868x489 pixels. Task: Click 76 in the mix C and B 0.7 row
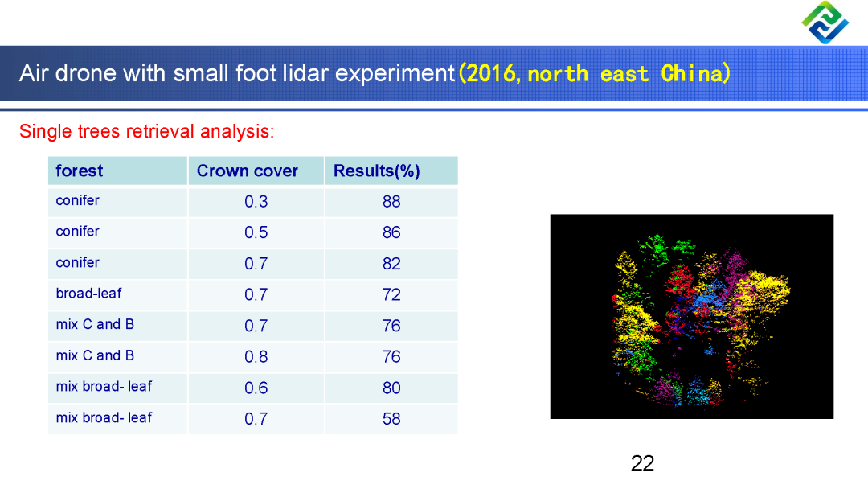pos(391,326)
